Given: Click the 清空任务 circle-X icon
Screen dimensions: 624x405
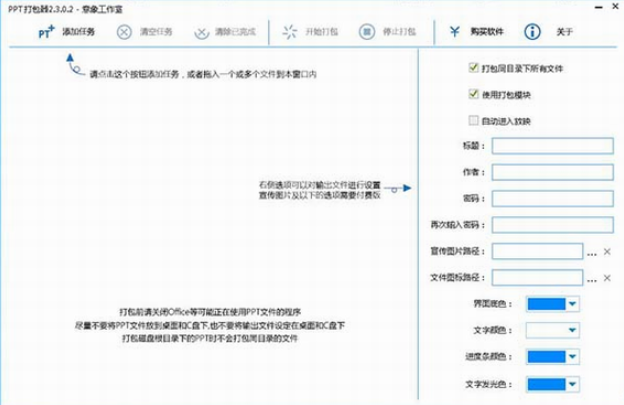Looking at the screenshot, I should (x=124, y=32).
